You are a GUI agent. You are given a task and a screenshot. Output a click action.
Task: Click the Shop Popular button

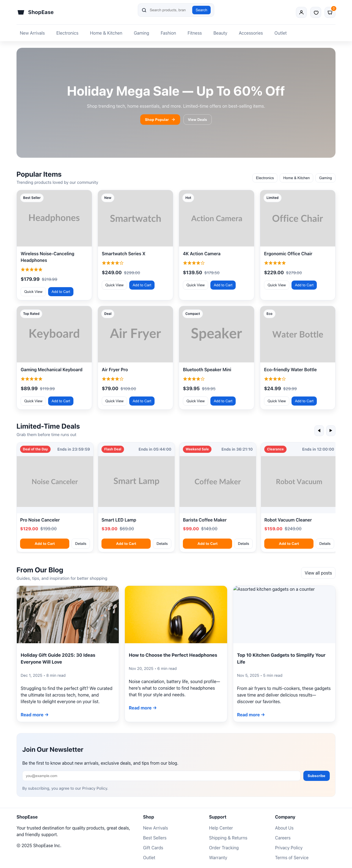[160, 119]
